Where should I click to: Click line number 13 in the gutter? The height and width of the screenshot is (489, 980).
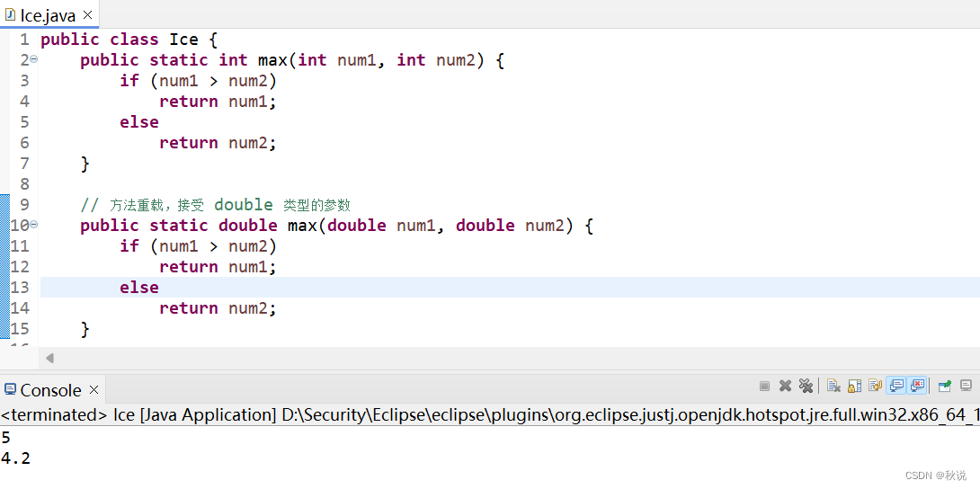(20, 288)
